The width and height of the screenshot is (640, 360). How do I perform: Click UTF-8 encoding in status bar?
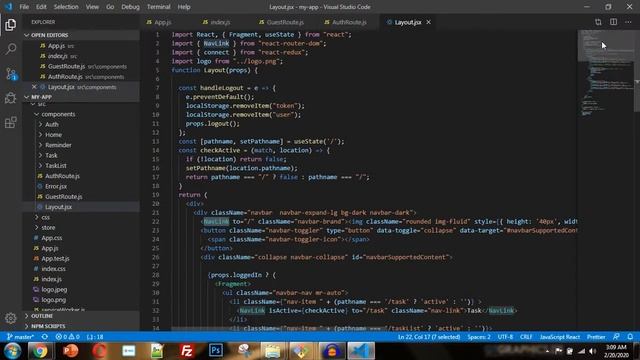pyautogui.click(x=505, y=337)
